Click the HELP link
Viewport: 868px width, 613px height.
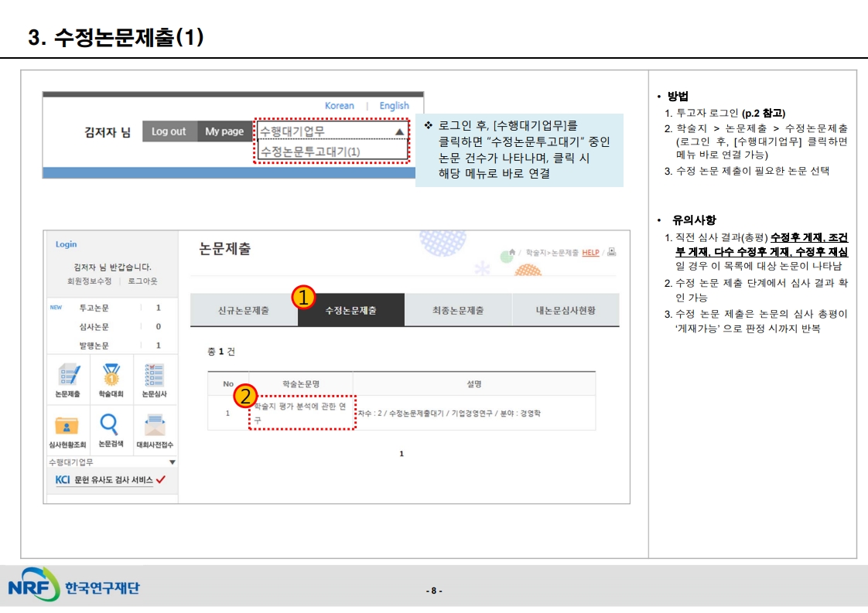coord(591,252)
